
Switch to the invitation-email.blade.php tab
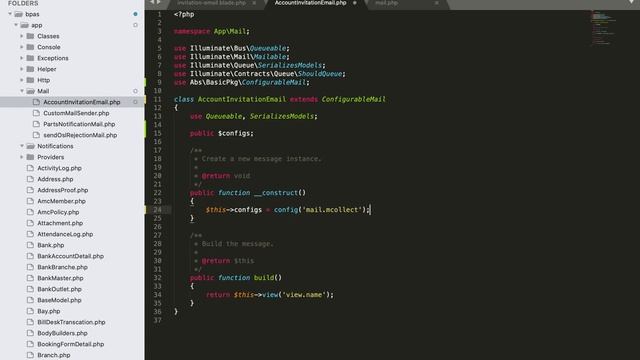[211, 3]
